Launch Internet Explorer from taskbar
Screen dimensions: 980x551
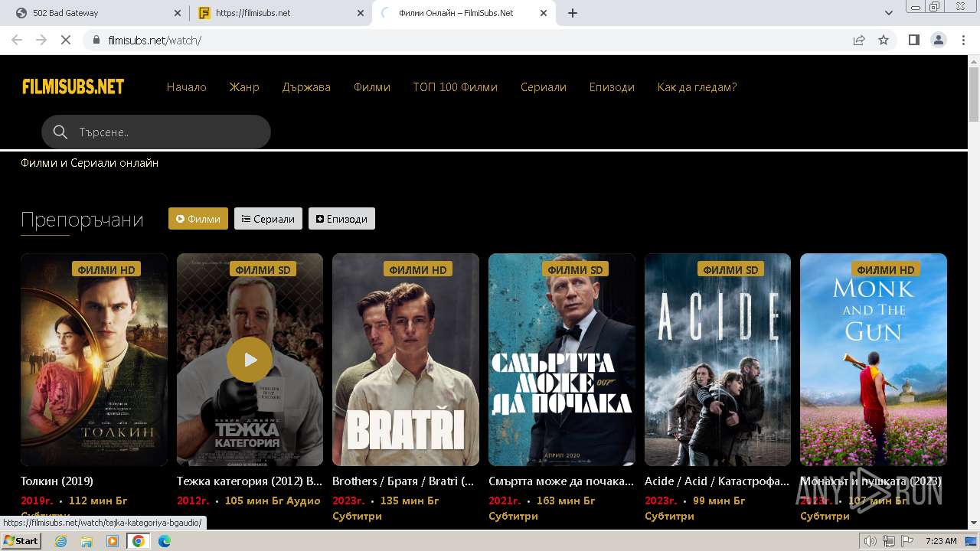[x=61, y=541]
